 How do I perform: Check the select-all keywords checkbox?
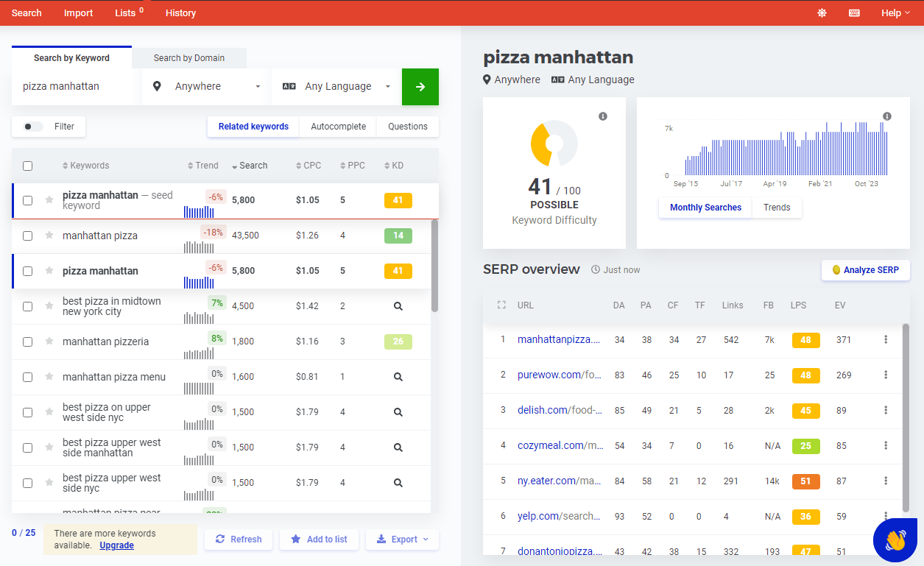pyautogui.click(x=27, y=166)
